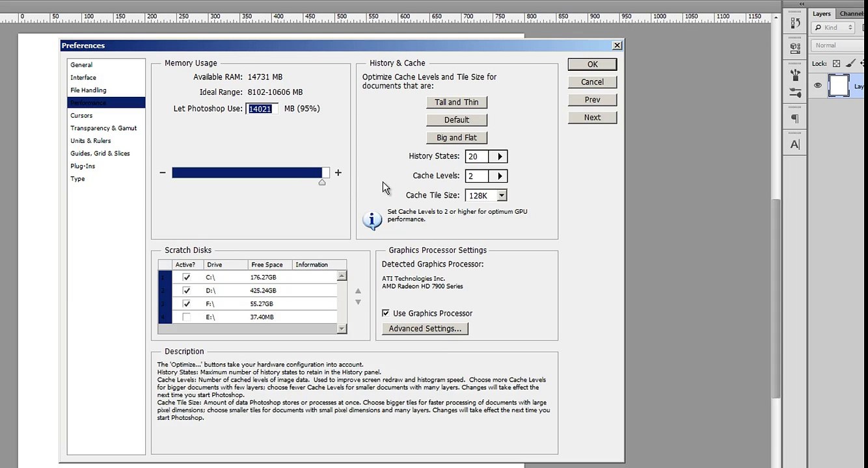The width and height of the screenshot is (868, 468).
Task: Select Transparency & Gamut preferences category
Action: pyautogui.click(x=103, y=128)
